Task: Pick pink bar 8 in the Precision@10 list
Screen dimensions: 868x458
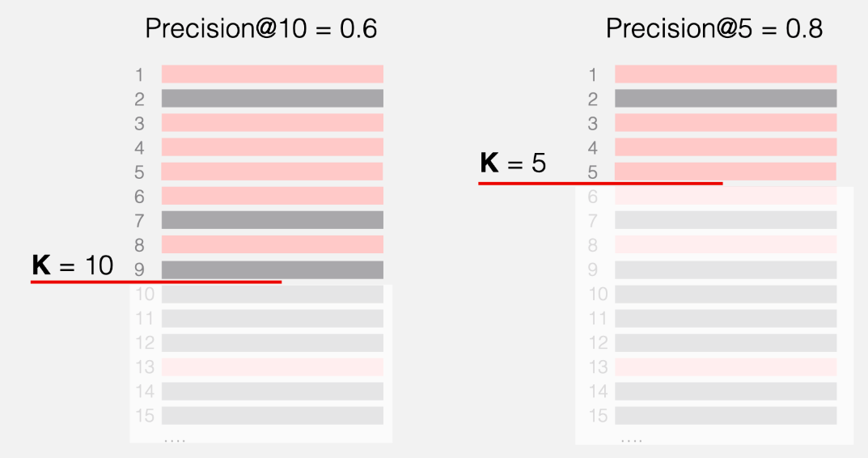Action: coord(272,244)
